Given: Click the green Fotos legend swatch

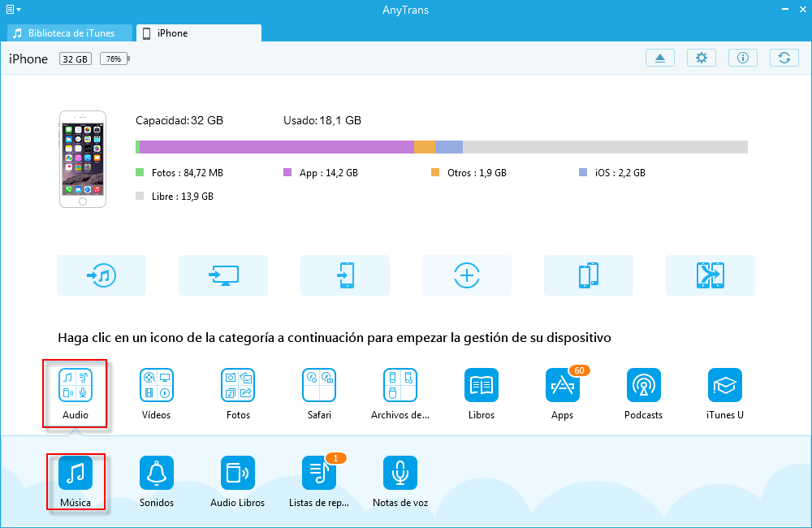Looking at the screenshot, I should (x=140, y=172).
